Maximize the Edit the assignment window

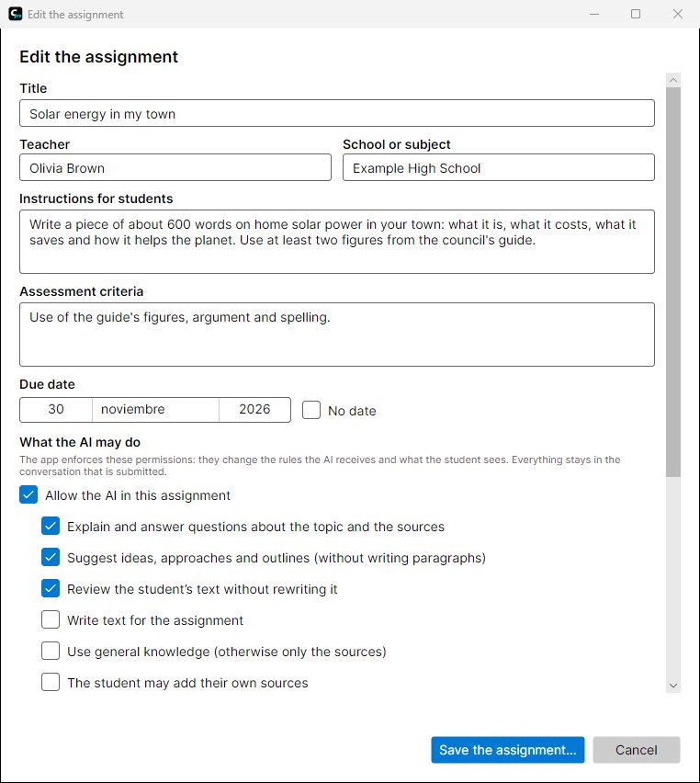click(x=636, y=14)
